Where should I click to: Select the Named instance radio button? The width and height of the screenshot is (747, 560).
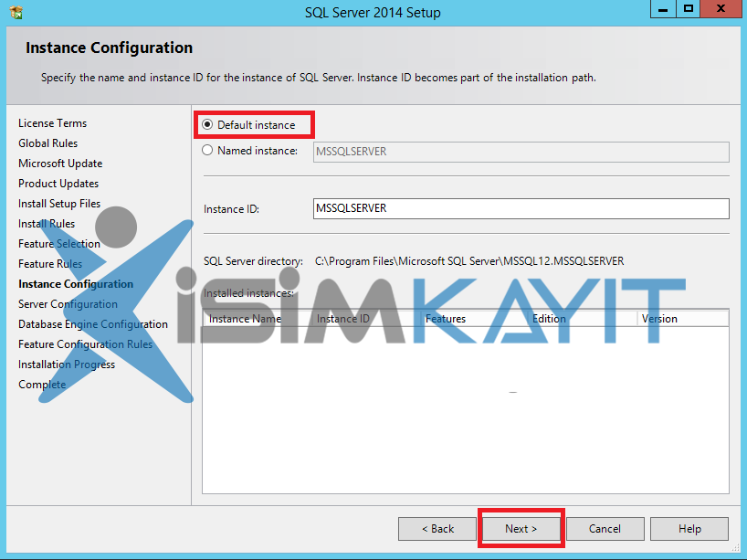(x=207, y=150)
